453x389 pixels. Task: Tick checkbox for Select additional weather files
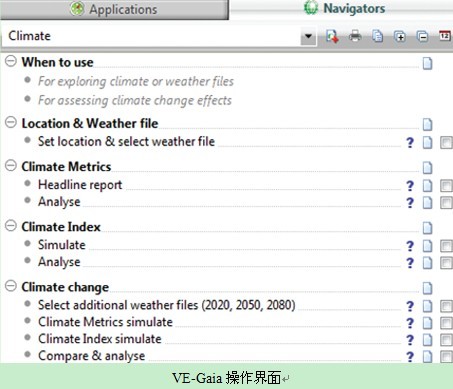446,306
